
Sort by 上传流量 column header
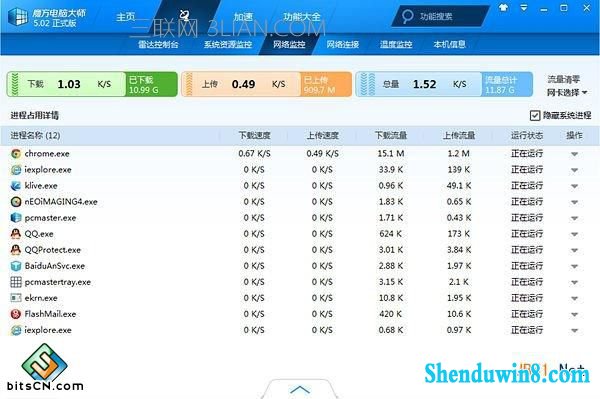coord(459,135)
